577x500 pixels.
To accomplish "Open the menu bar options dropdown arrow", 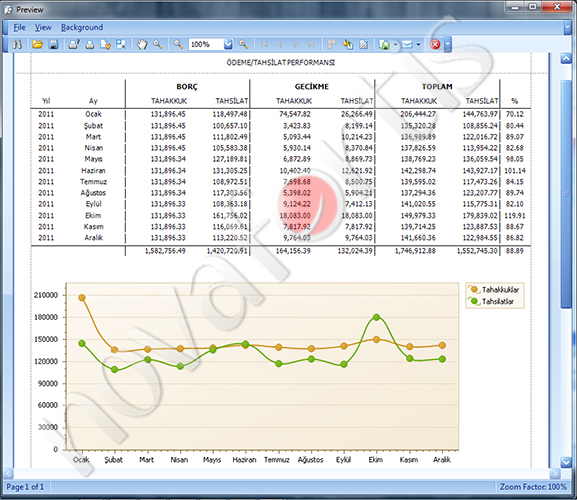I will (567, 27).
